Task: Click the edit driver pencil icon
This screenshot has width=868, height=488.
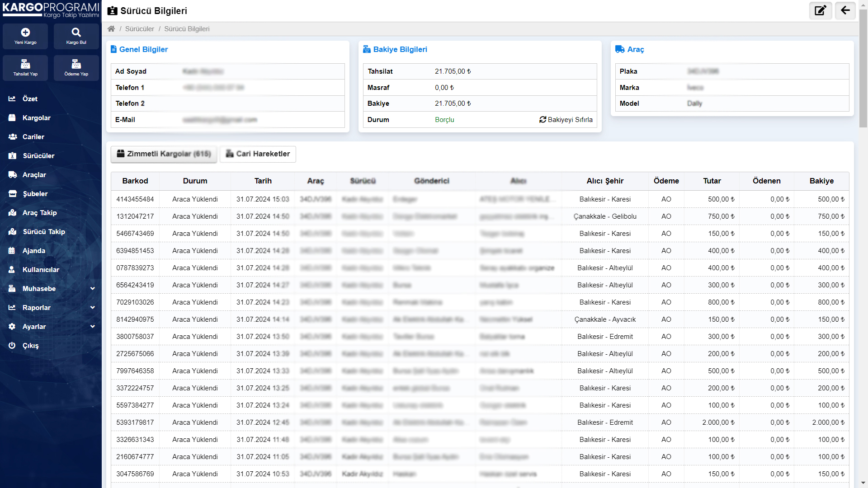Action: (x=821, y=10)
